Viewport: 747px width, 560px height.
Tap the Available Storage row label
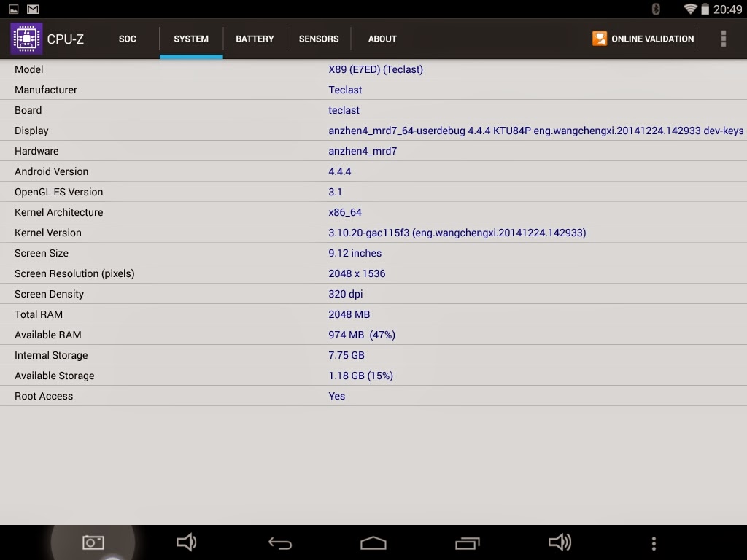54,376
